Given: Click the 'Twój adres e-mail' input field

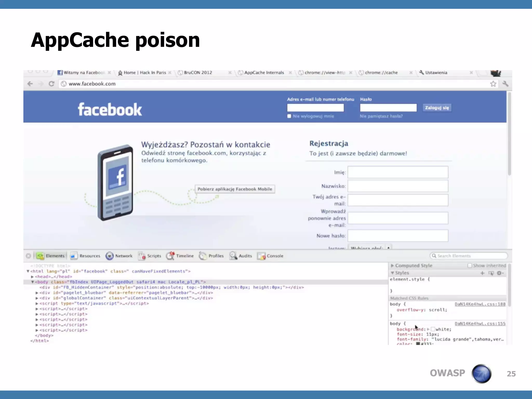Looking at the screenshot, I should (398, 200).
